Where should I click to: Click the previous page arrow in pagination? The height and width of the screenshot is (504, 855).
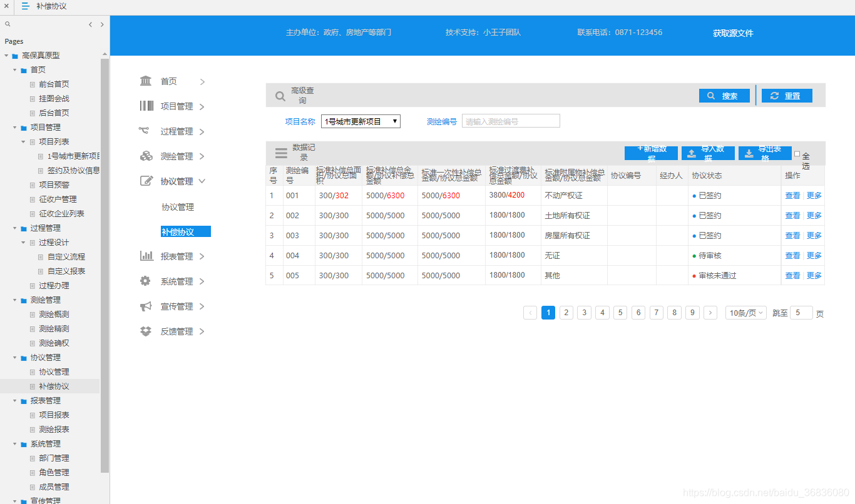pyautogui.click(x=530, y=313)
